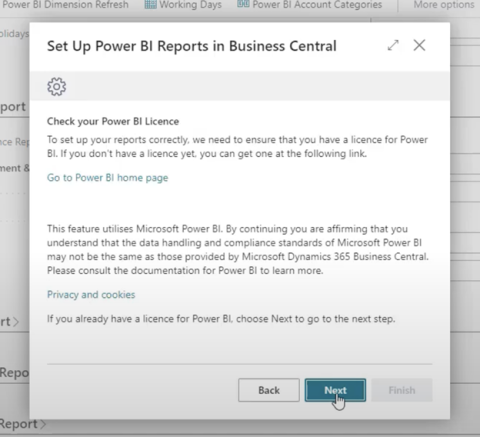Click the Power BI Account Categories icon

[x=243, y=4]
